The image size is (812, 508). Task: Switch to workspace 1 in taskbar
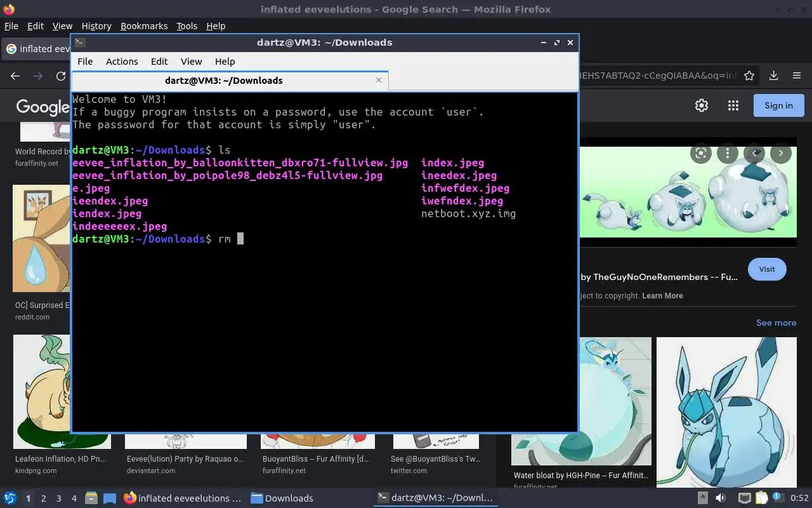28,498
